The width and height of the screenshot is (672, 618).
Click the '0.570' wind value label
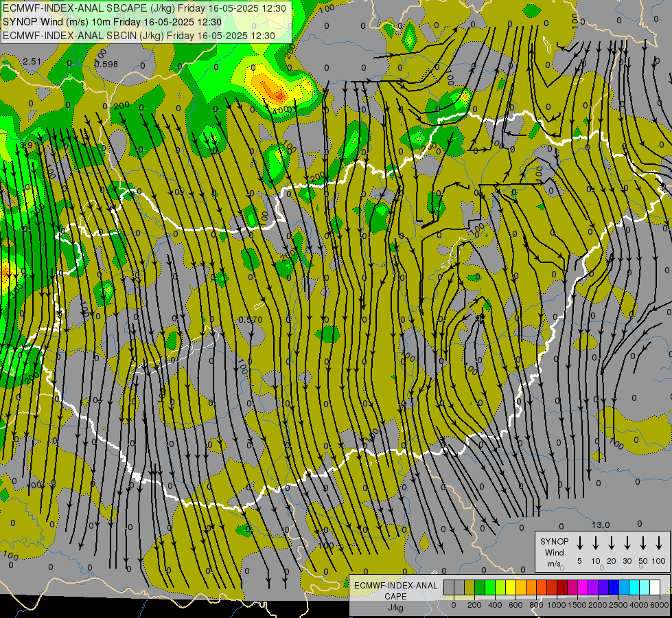coord(251,319)
